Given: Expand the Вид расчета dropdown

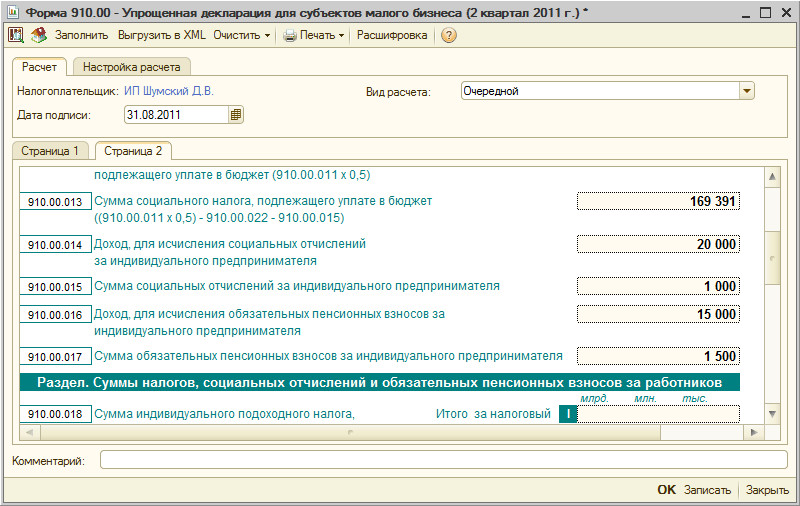Looking at the screenshot, I should (746, 91).
